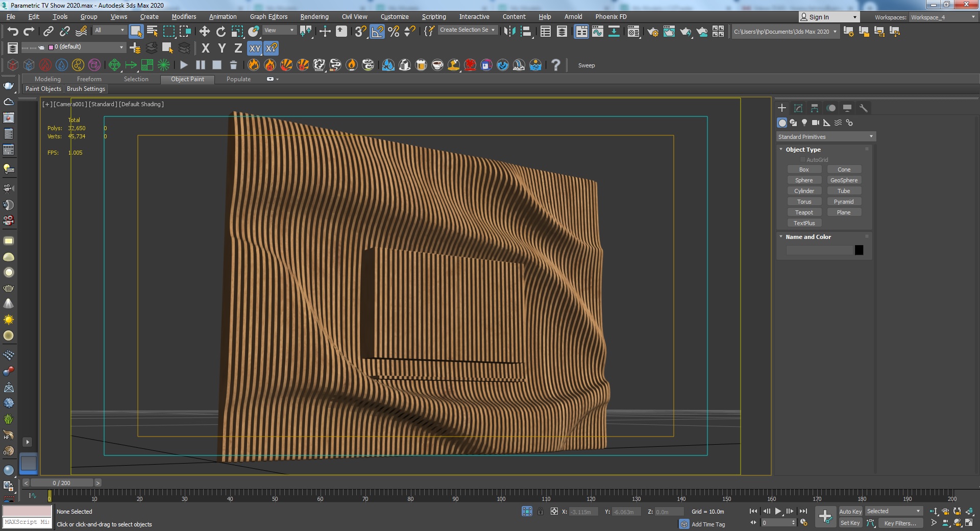This screenshot has height=531, width=980.
Task: Click the Undo arrow icon
Action: click(13, 32)
